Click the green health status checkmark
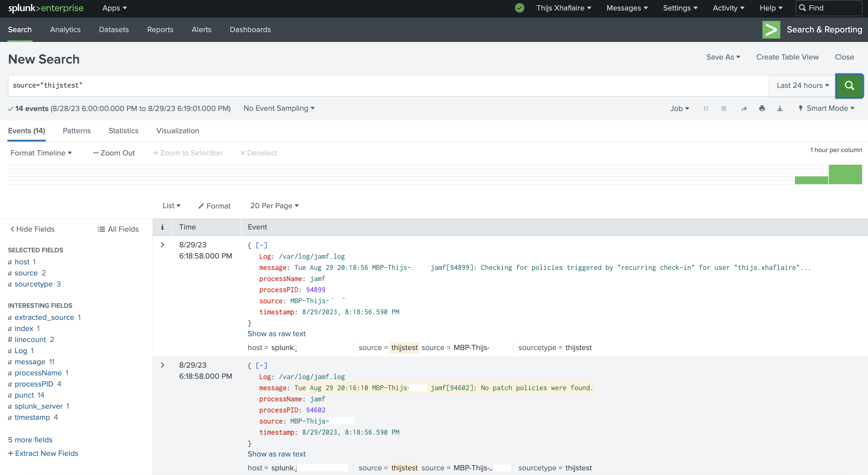Image resolution: width=868 pixels, height=475 pixels. pos(519,8)
